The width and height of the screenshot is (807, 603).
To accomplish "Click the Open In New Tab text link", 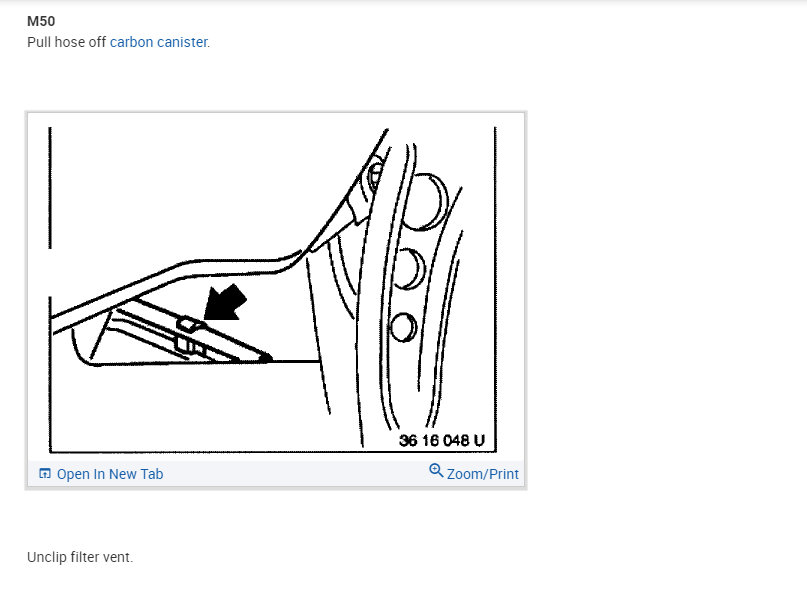I will [110, 474].
